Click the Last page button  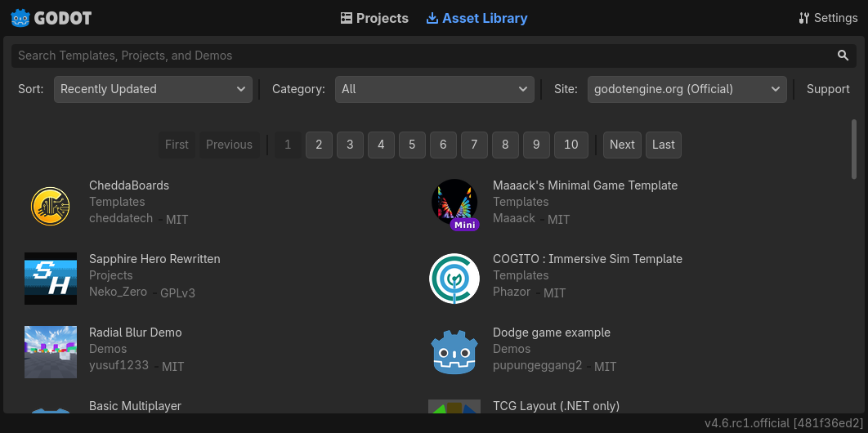point(663,145)
